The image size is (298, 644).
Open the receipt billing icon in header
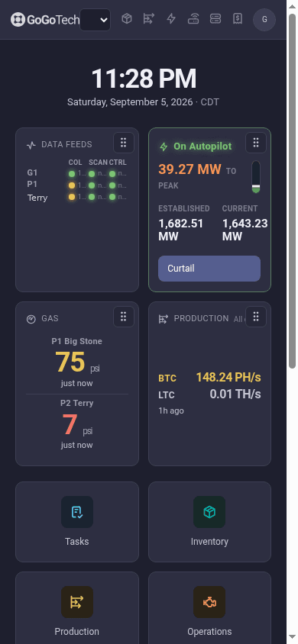pos(237,18)
